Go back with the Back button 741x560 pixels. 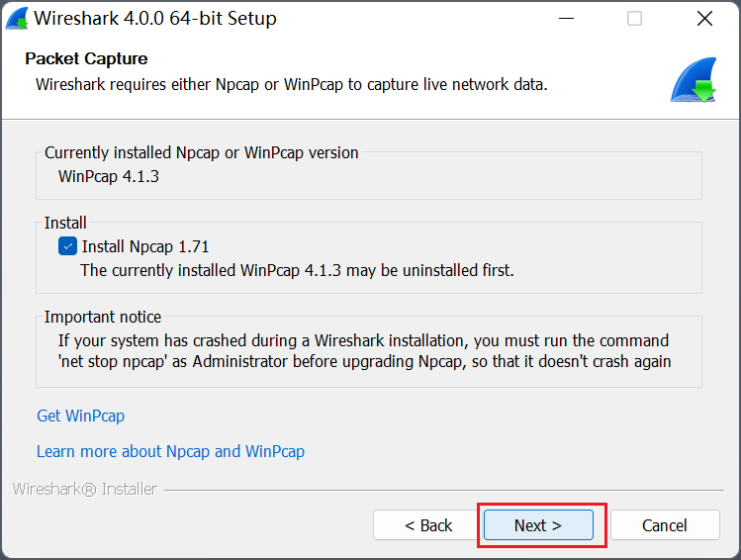click(x=428, y=525)
